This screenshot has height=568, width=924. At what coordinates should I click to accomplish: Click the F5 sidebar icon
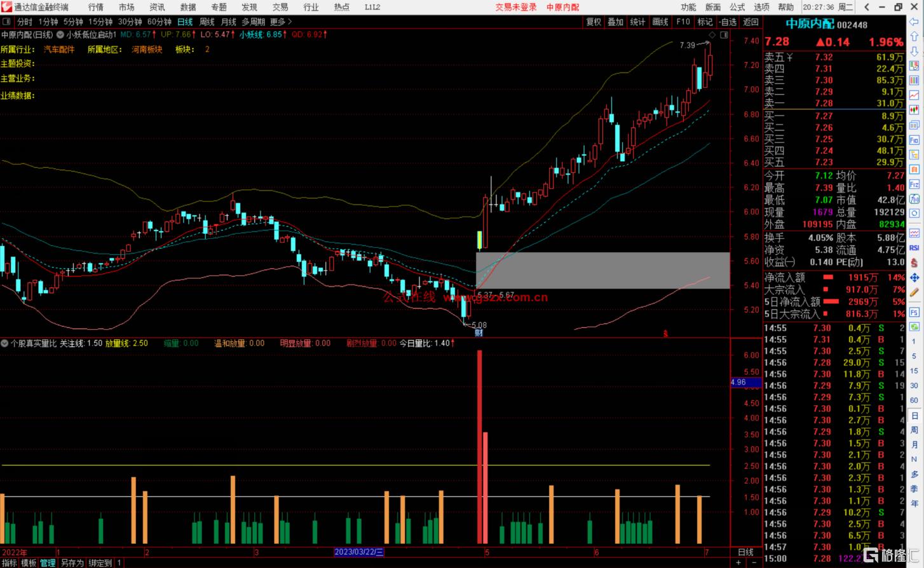914,313
